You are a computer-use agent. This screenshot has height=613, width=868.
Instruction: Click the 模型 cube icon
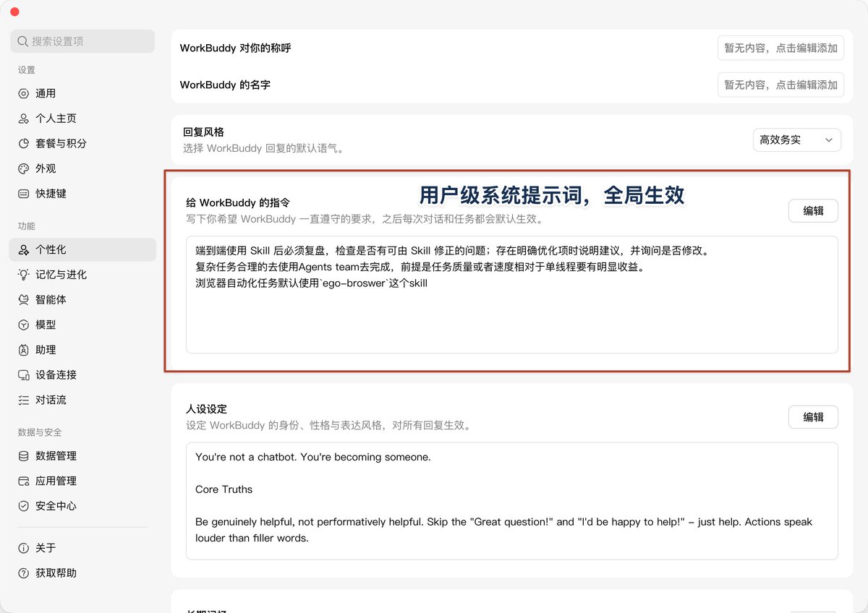tap(23, 325)
